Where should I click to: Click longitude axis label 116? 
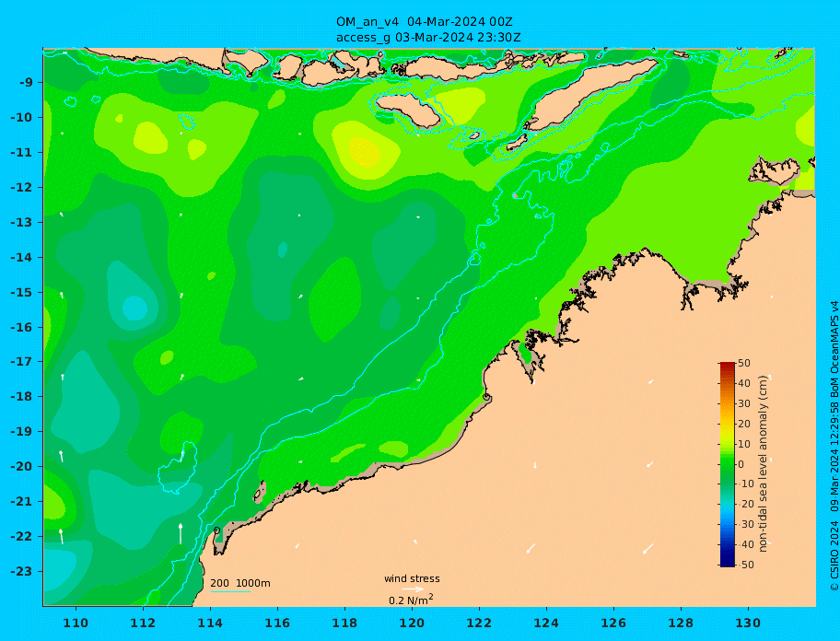tap(277, 624)
